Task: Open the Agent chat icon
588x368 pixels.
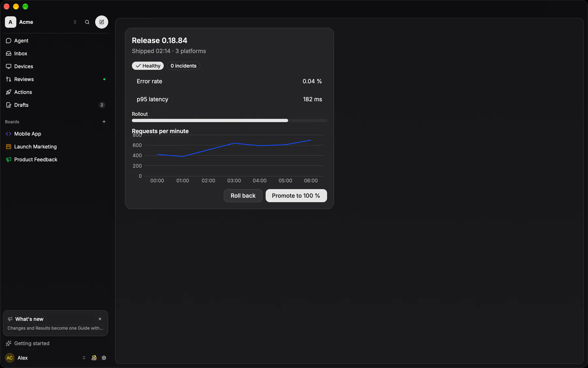Action: [8, 41]
